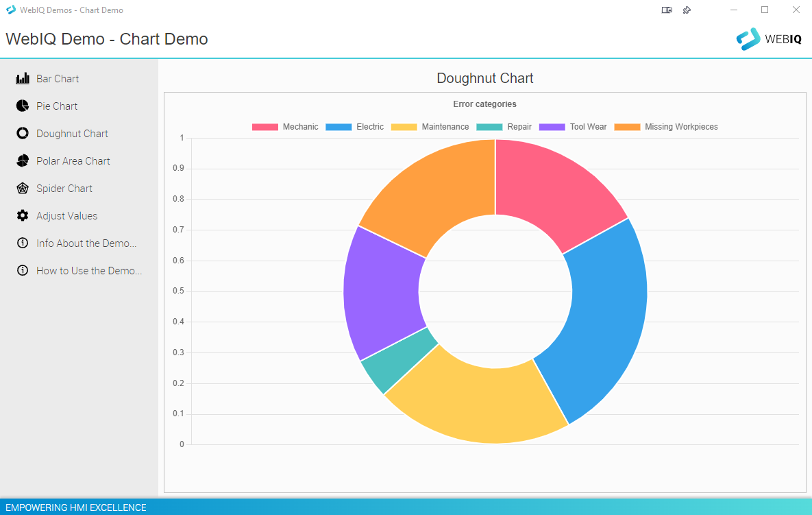This screenshot has width=812, height=515.
Task: Click the yellow Maintenance legend swatch
Action: [404, 127]
